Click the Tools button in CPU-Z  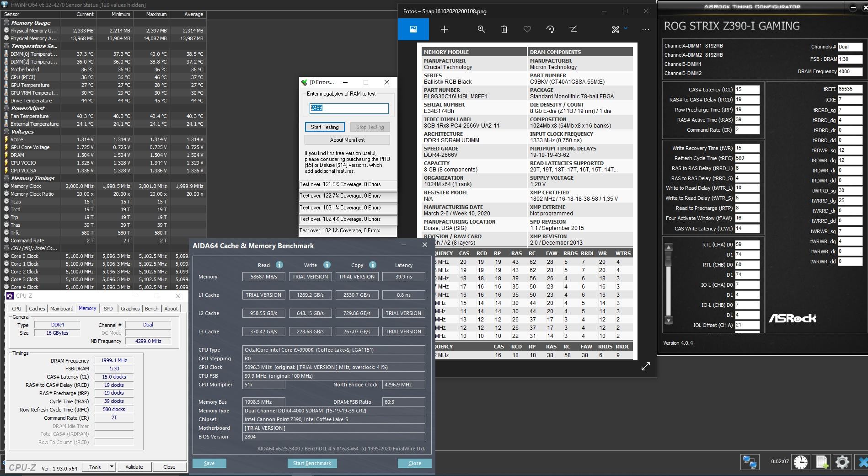tap(95, 467)
